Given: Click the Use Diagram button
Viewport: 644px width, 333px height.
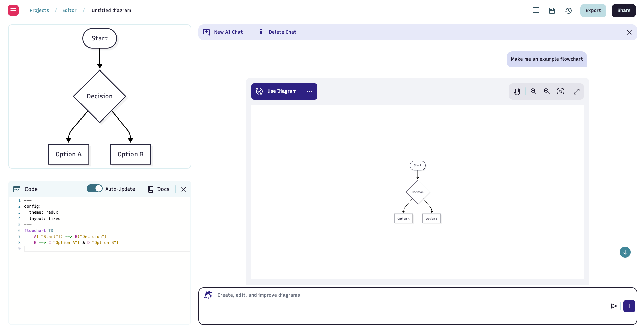Looking at the screenshot, I should click(x=276, y=91).
